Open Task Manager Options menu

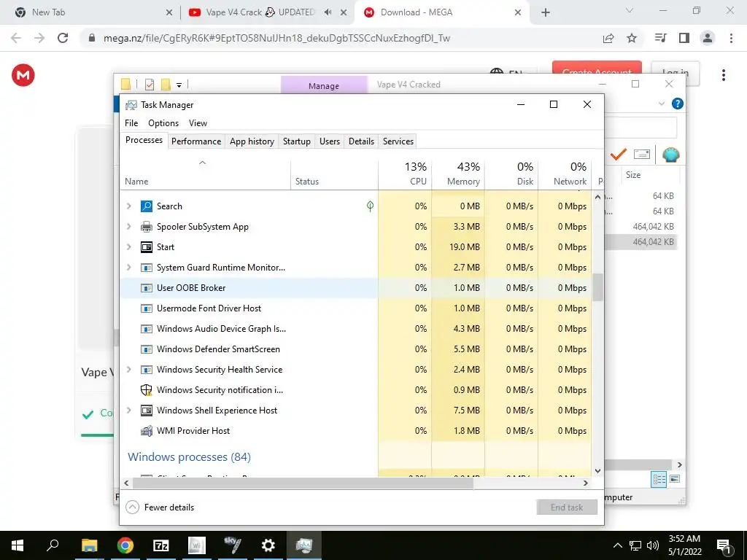pyautogui.click(x=163, y=122)
